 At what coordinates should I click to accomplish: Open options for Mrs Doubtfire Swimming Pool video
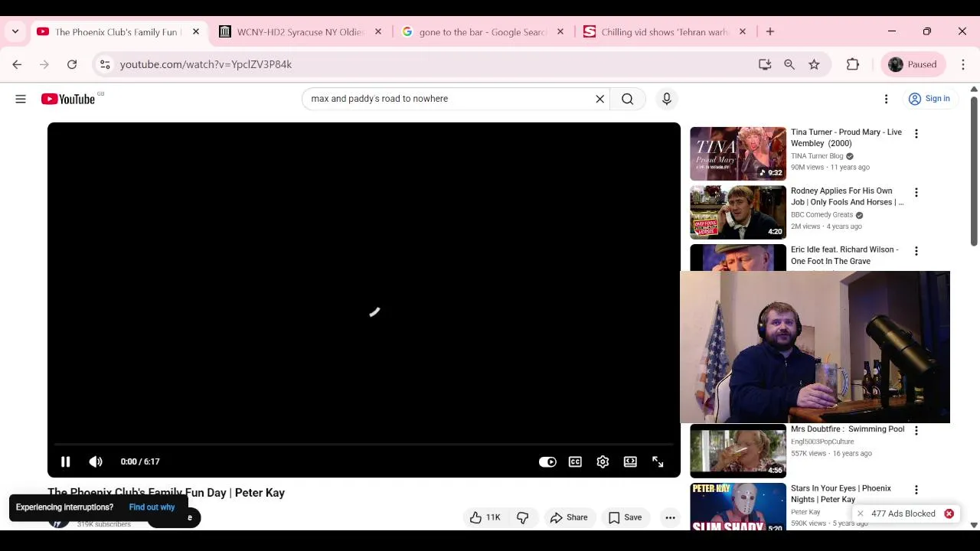pyautogui.click(x=916, y=431)
